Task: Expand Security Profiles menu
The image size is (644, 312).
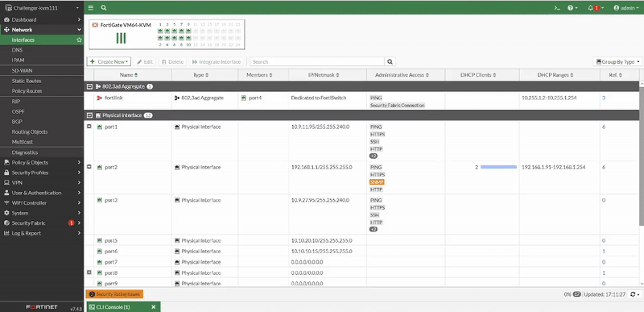Action: (x=42, y=173)
